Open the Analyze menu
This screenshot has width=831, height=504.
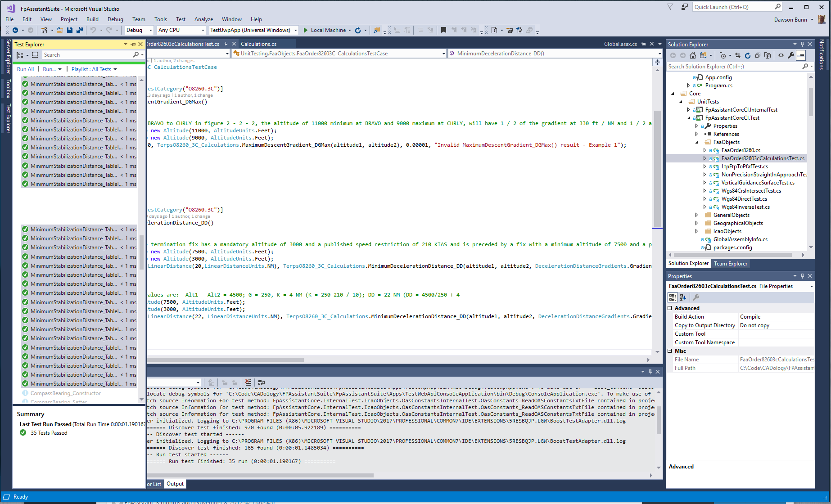tap(203, 19)
